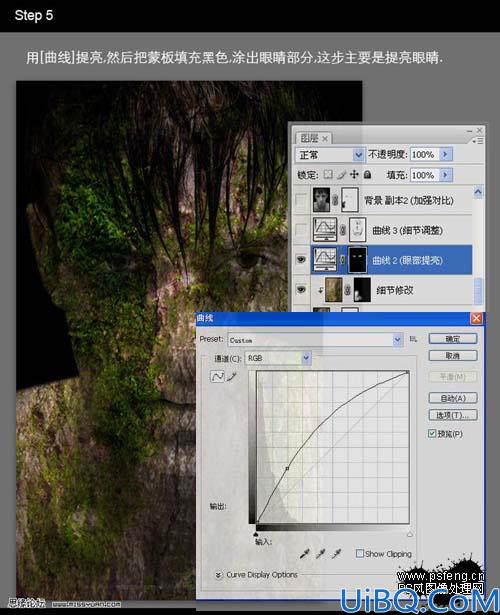Click mask link icon on 细节修改 layer
Screen dimensions: 500x615
point(347,290)
